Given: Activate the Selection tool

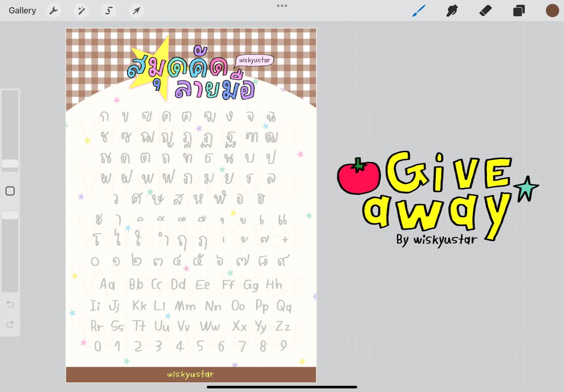Looking at the screenshot, I should (109, 10).
